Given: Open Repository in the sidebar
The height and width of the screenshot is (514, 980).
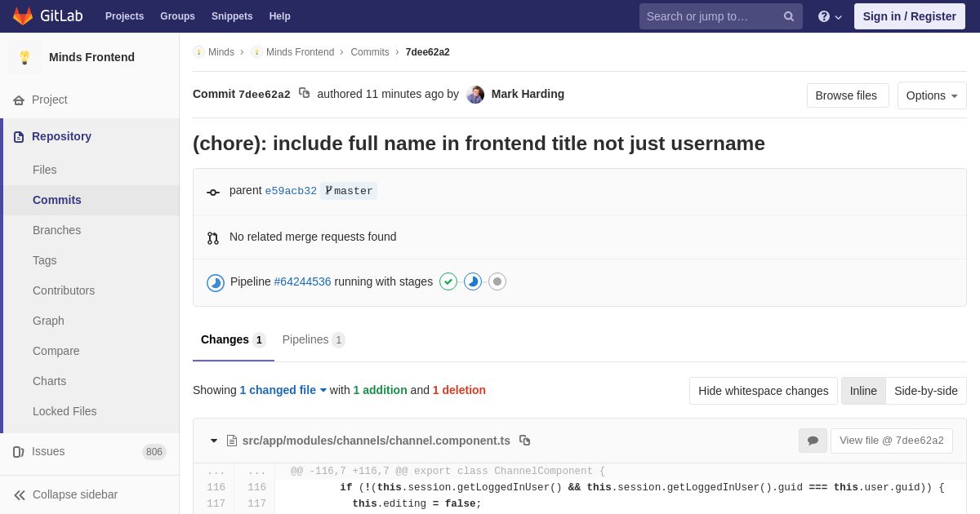Looking at the screenshot, I should [x=90, y=136].
